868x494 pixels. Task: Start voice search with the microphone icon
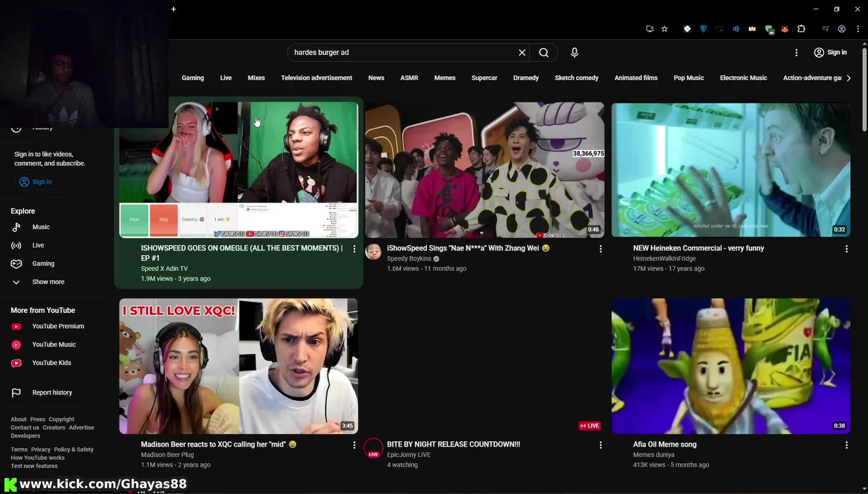click(575, 52)
